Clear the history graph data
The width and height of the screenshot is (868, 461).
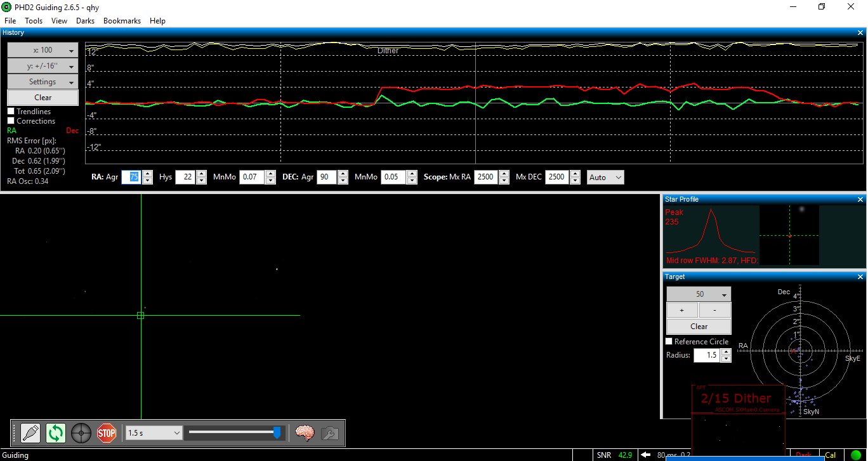pyautogui.click(x=43, y=98)
